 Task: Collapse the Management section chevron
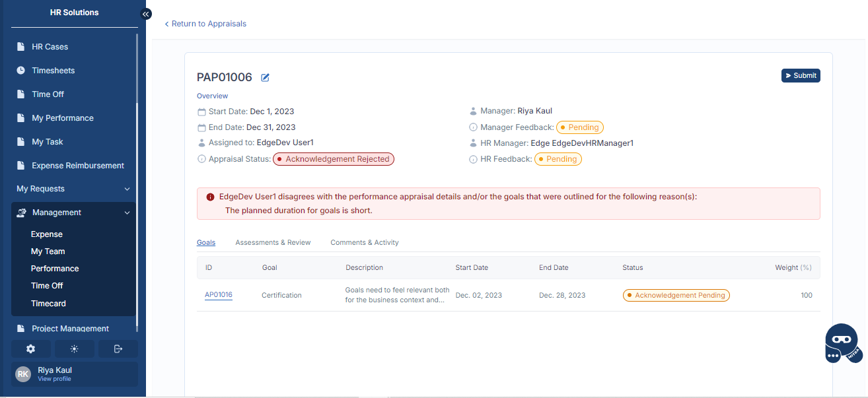click(x=127, y=213)
